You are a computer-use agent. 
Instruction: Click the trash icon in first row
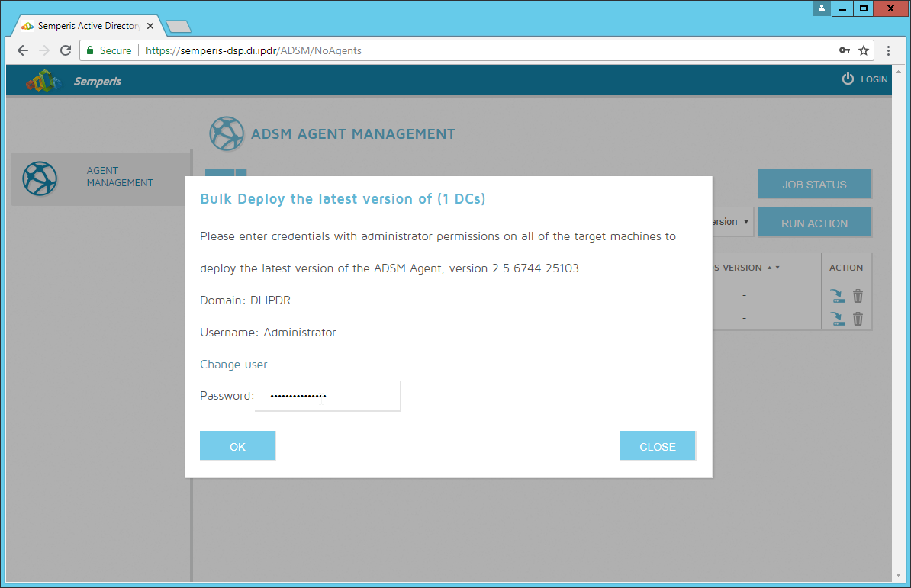click(x=858, y=296)
